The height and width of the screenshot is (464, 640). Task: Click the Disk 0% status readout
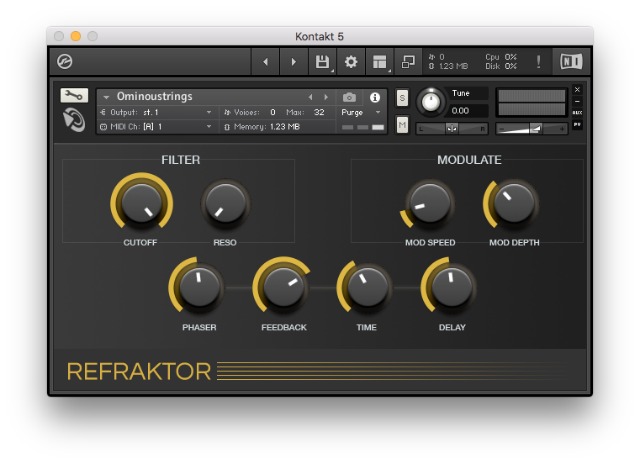501,66
